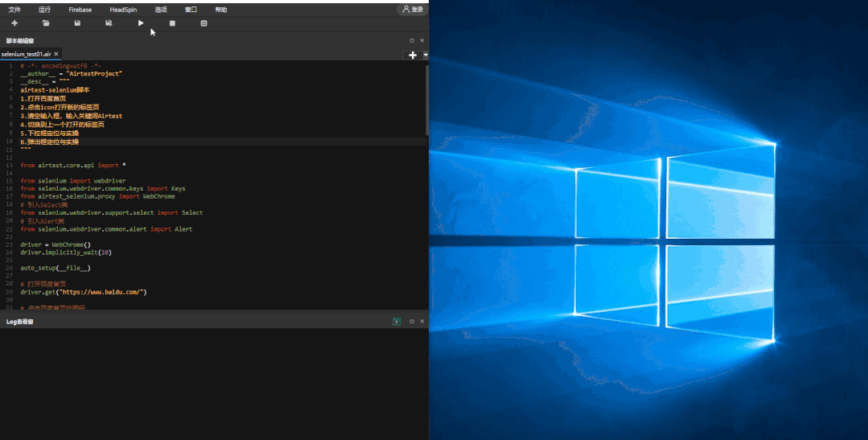Click the line 'auto_setup(__file__)'

coord(56,268)
